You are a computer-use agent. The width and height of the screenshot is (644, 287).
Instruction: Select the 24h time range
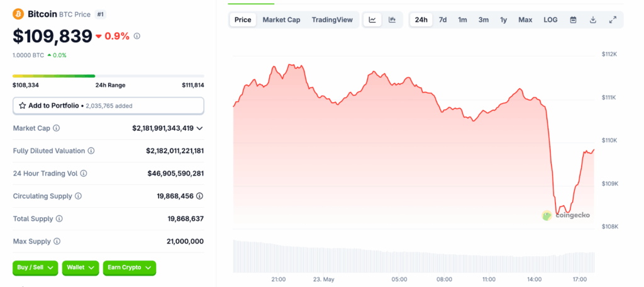click(421, 20)
